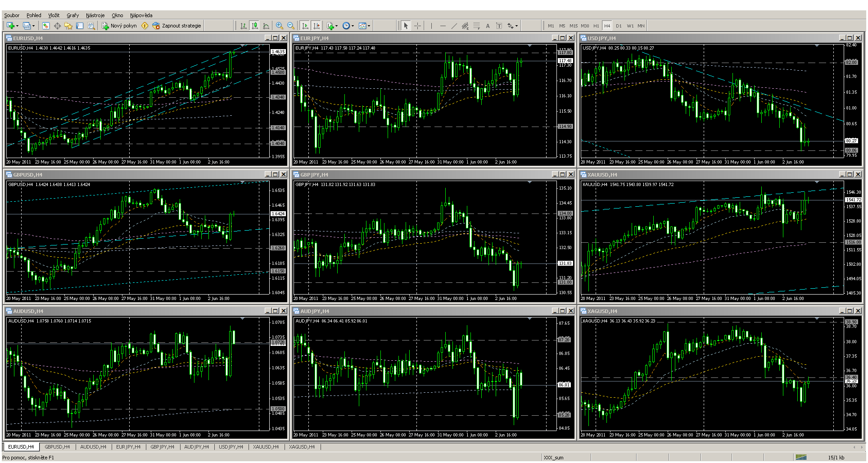868x463 pixels.
Task: Zoom in on the chart
Action: click(x=280, y=26)
